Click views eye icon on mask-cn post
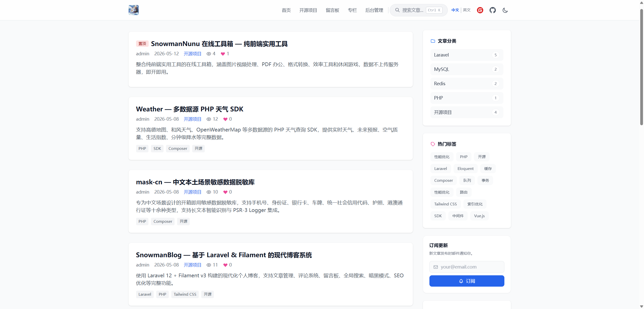Image resolution: width=644 pixels, height=309 pixels. coord(209,192)
